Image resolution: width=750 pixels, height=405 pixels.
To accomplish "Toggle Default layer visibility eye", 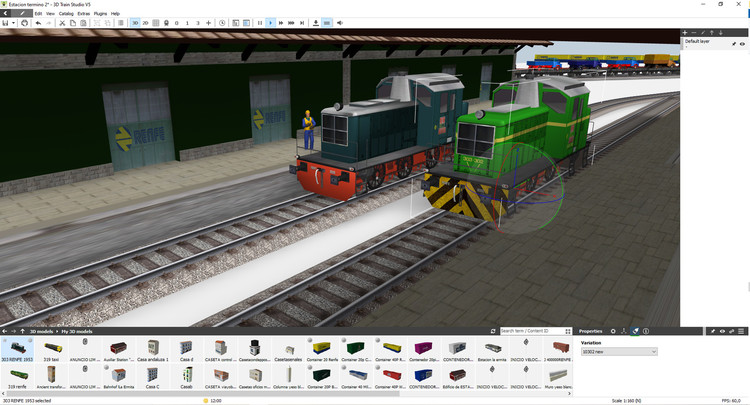I will point(742,44).
